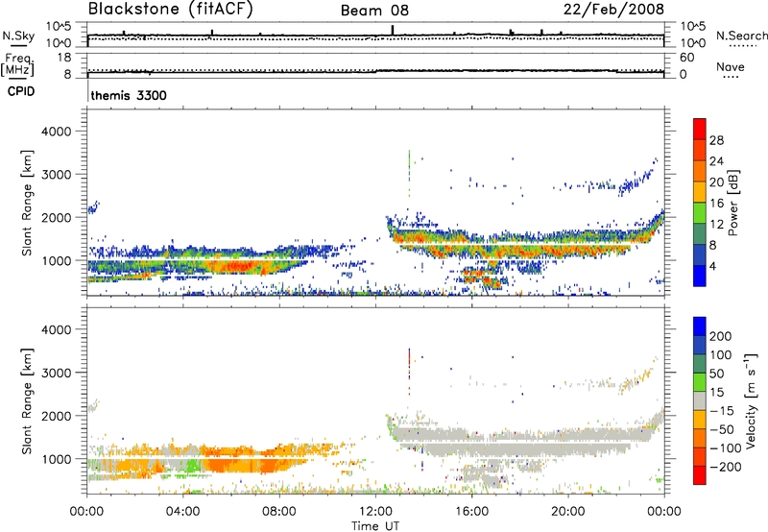The image size is (768, 532).
Task: Click the 'Freq. [MHz]' axis label
Action: (17, 64)
